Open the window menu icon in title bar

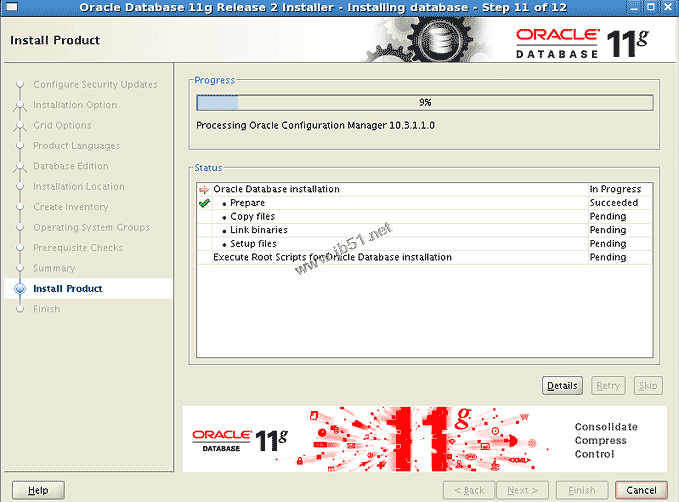[x=12, y=7]
